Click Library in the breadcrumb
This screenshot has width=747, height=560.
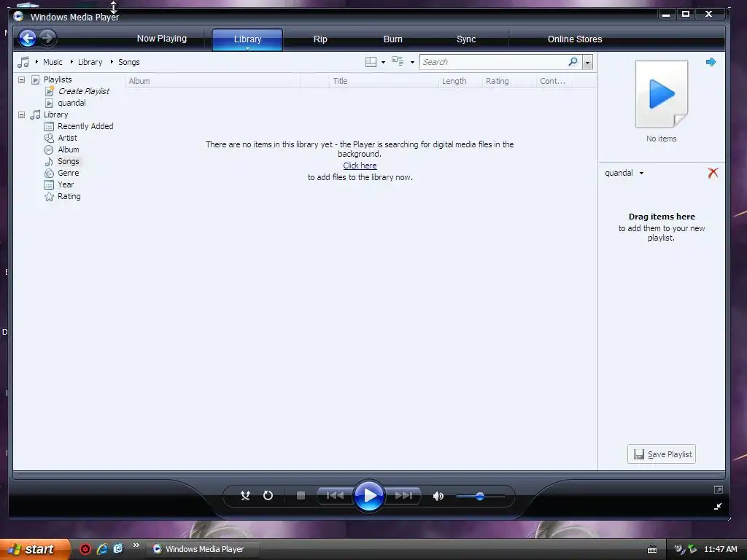click(90, 62)
